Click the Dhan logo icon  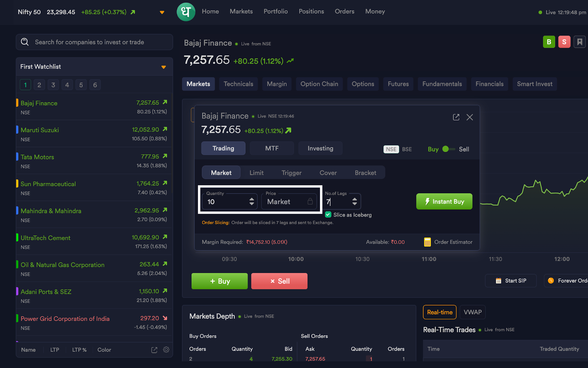[186, 12]
